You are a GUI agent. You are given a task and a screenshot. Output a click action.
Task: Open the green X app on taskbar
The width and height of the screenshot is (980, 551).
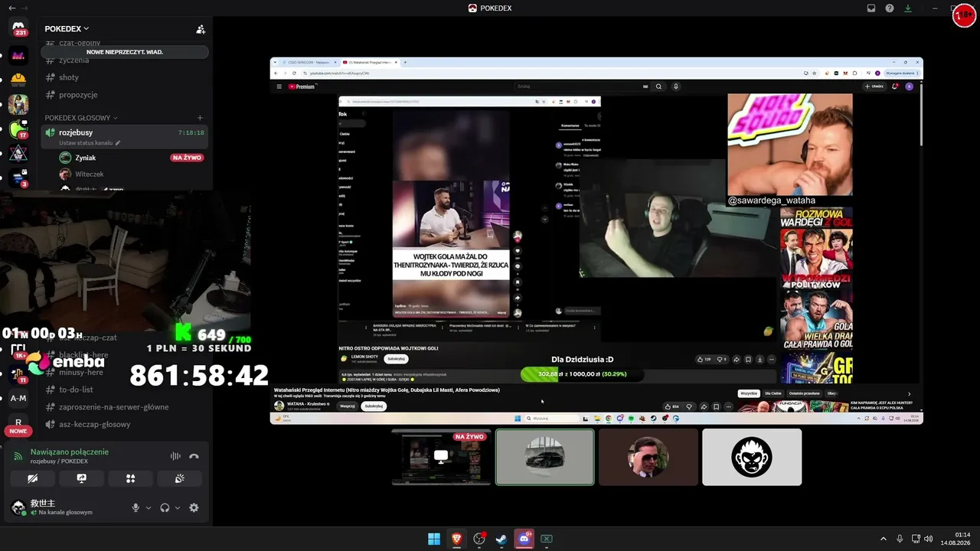pyautogui.click(x=547, y=539)
